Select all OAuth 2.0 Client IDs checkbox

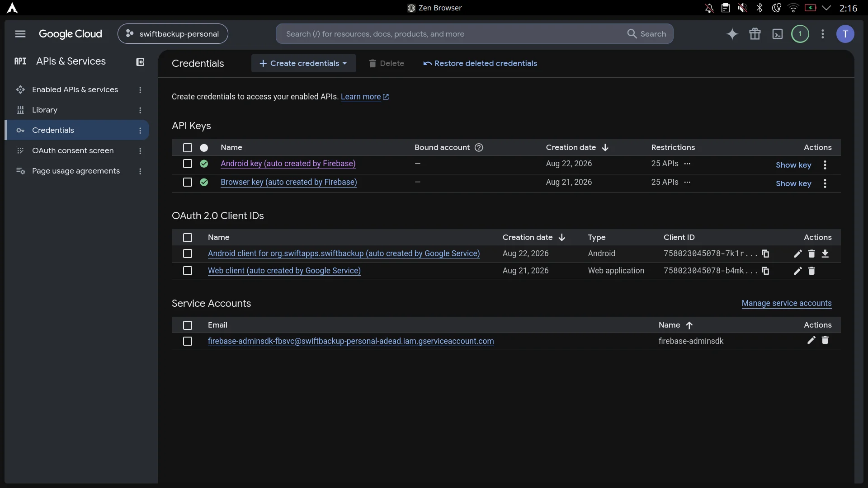click(x=188, y=238)
